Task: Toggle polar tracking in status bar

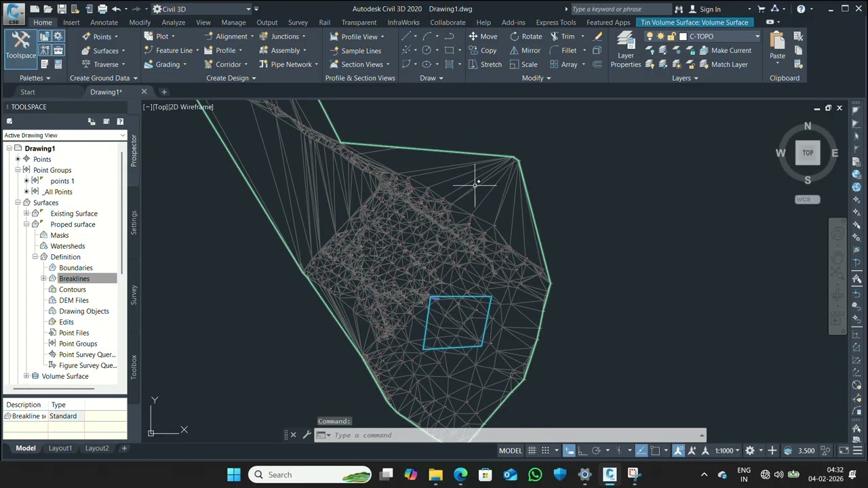Action: coord(596,451)
